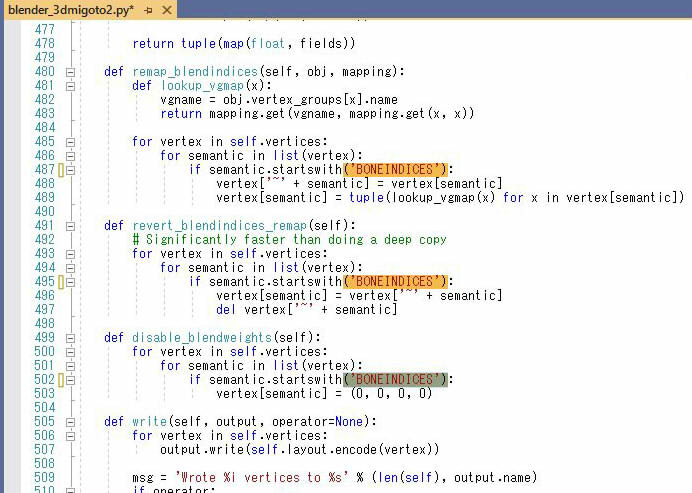Collapse the semantic loop at line 494
692x493 pixels.
tap(70, 268)
